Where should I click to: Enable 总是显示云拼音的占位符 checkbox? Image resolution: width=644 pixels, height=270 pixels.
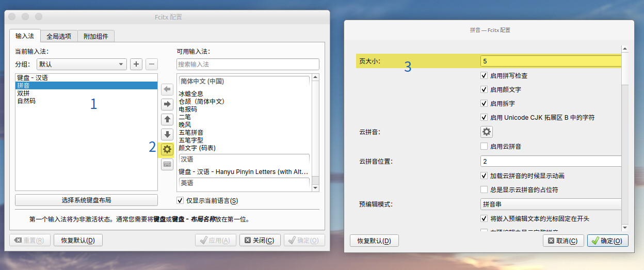coord(484,189)
